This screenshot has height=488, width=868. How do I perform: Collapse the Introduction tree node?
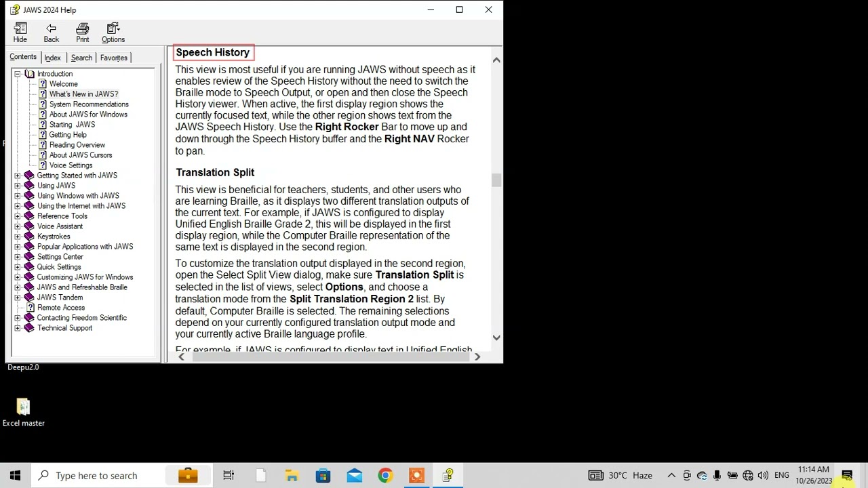coord(18,74)
